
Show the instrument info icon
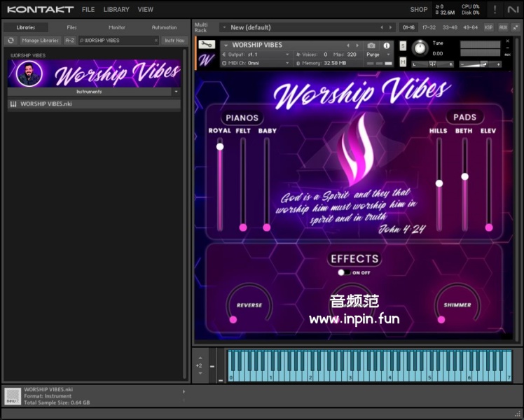tap(386, 45)
